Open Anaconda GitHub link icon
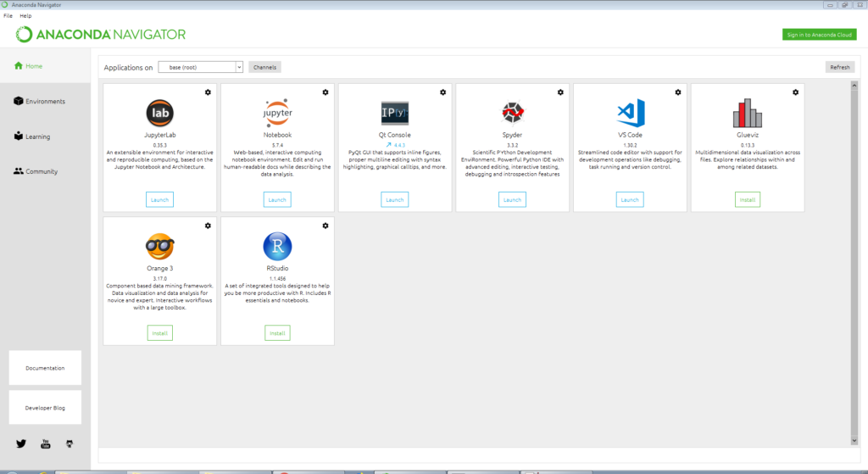Viewport: 868px width, 474px height. coord(70,443)
